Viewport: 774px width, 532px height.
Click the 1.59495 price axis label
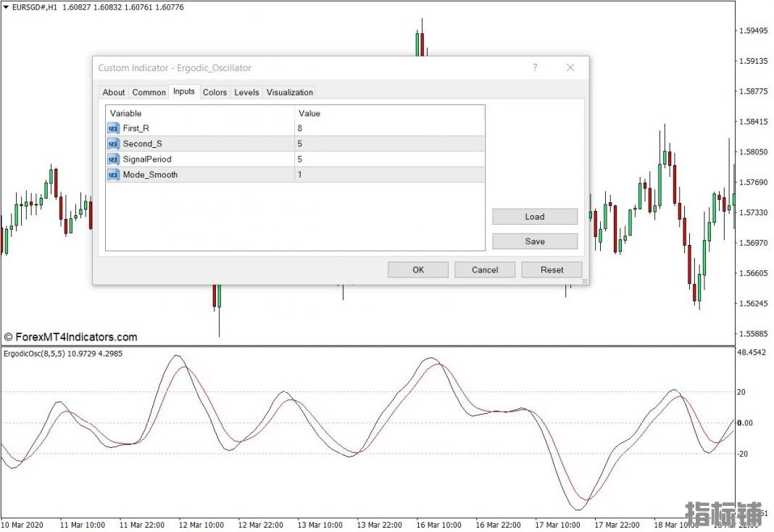[x=753, y=30]
